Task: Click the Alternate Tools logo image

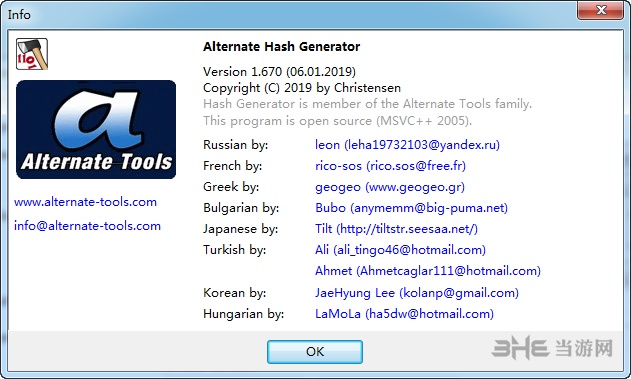Action: coord(96,130)
